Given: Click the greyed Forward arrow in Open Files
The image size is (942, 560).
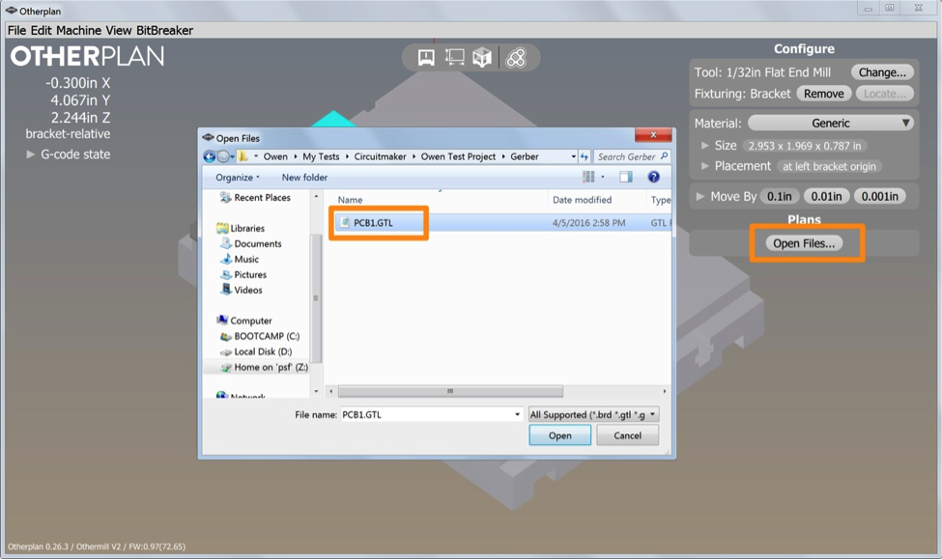Looking at the screenshot, I should 223,156.
